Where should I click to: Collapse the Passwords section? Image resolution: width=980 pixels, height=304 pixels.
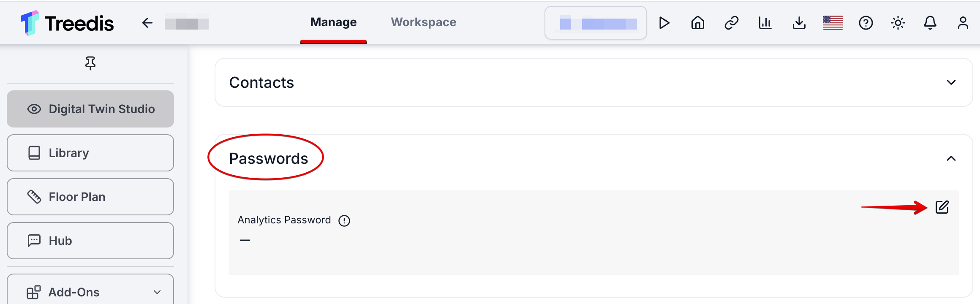[x=951, y=158]
